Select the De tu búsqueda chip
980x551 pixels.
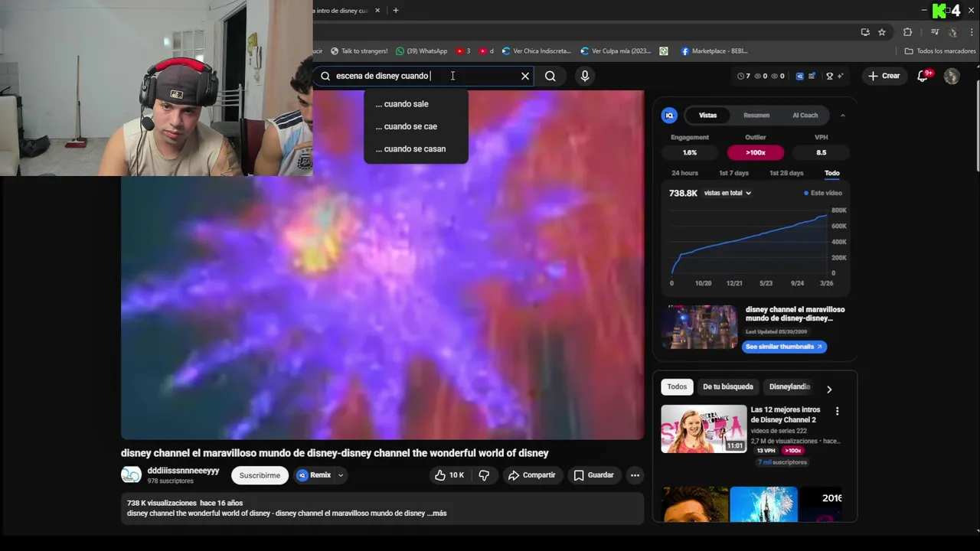[728, 386]
